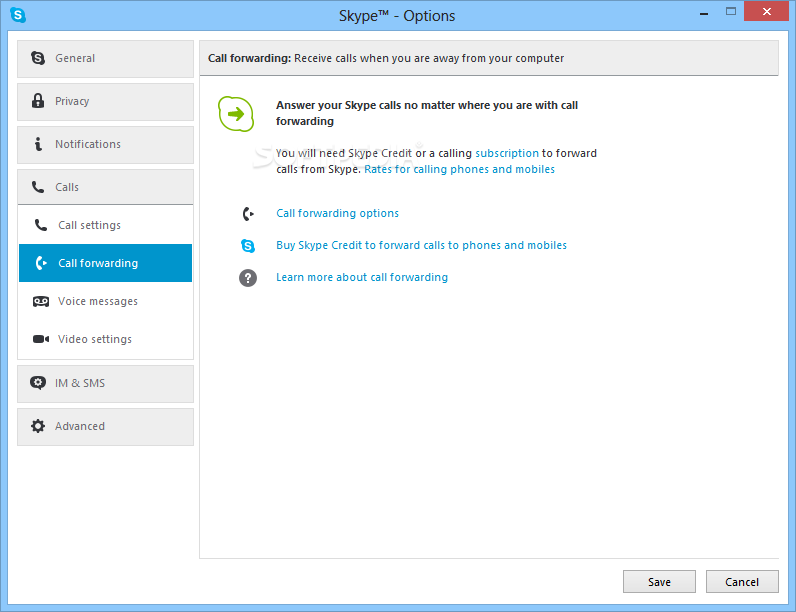
Task: Open the General settings section
Action: click(x=106, y=59)
